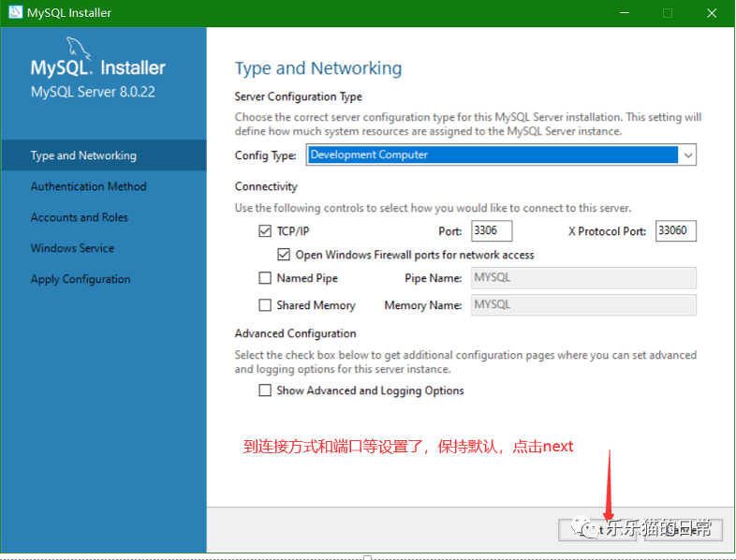736x560 pixels.
Task: Open Type and Networking step
Action: [x=104, y=155]
